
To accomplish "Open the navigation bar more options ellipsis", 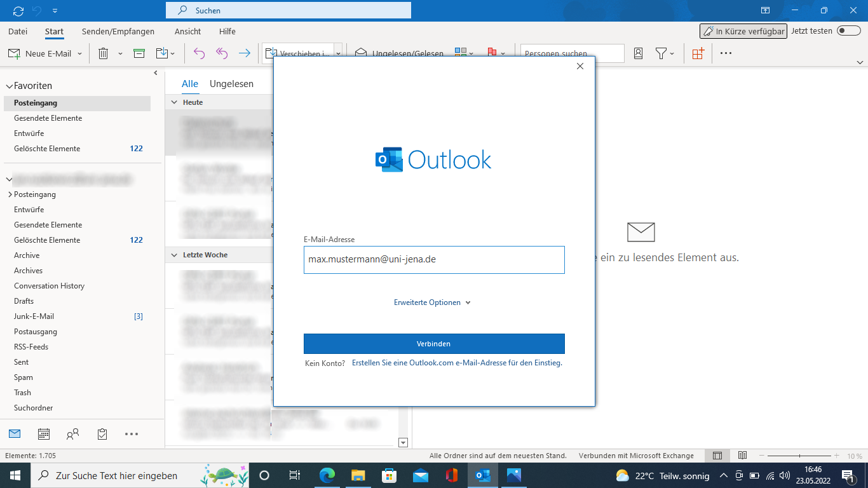I will [132, 434].
